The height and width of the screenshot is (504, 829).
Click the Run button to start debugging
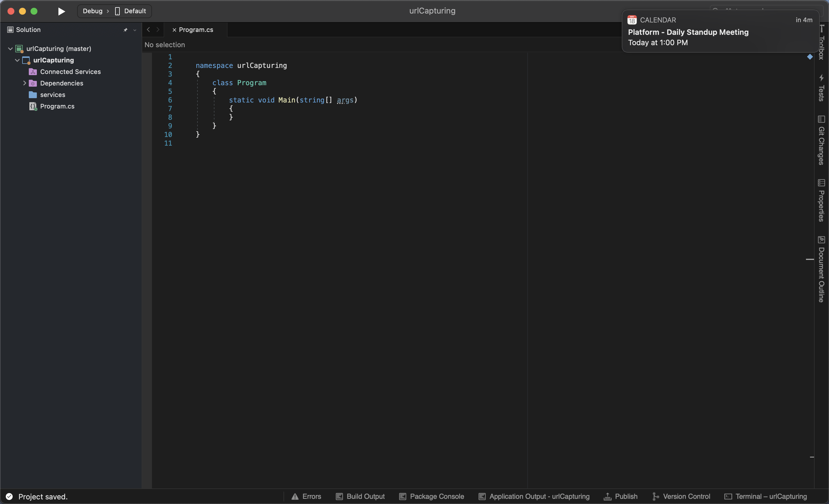point(61,11)
